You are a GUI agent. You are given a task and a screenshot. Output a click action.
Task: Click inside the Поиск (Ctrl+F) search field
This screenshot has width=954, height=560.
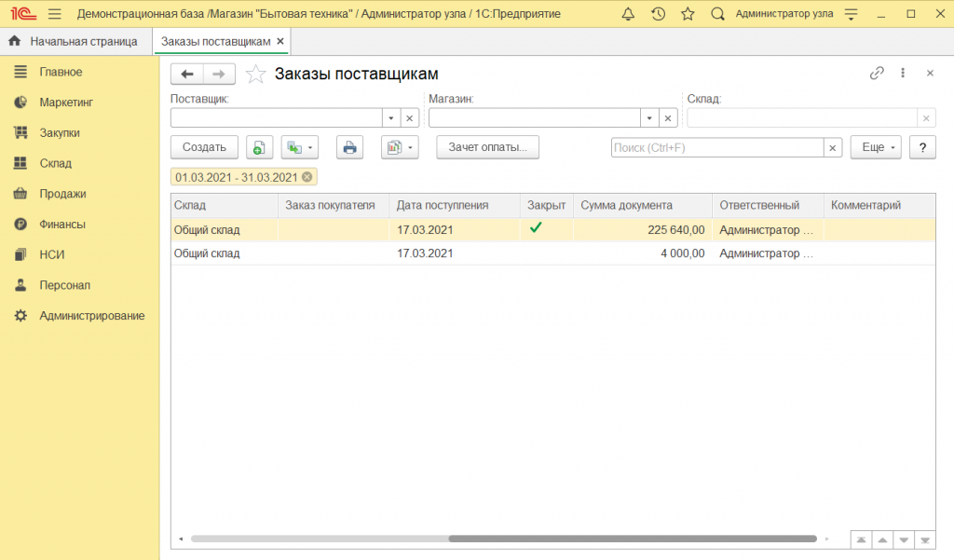tap(716, 147)
